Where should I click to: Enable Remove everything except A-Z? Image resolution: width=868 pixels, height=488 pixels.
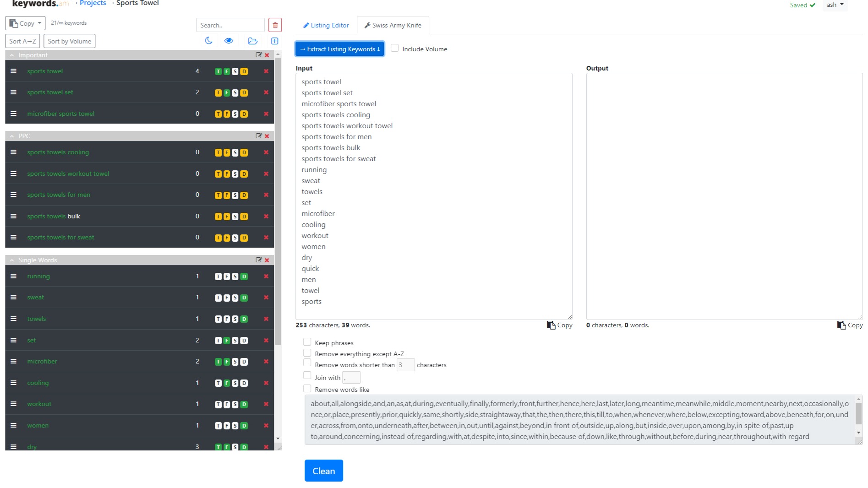(x=307, y=353)
